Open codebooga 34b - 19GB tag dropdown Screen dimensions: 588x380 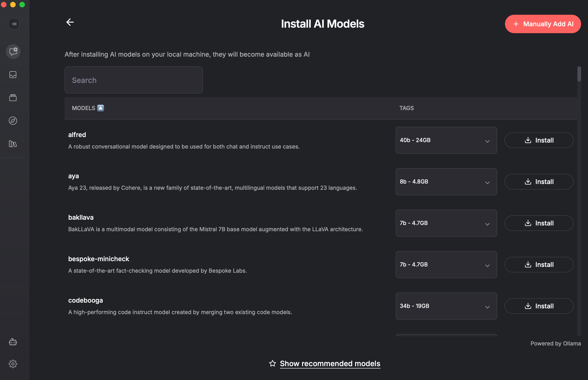(446, 306)
